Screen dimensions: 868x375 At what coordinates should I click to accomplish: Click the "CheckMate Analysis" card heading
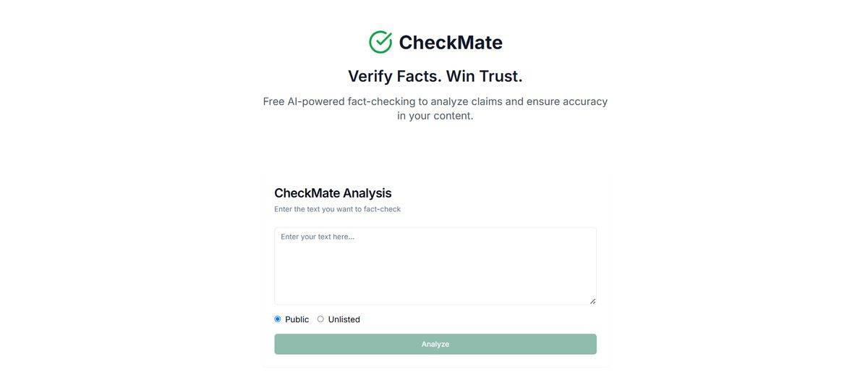333,193
